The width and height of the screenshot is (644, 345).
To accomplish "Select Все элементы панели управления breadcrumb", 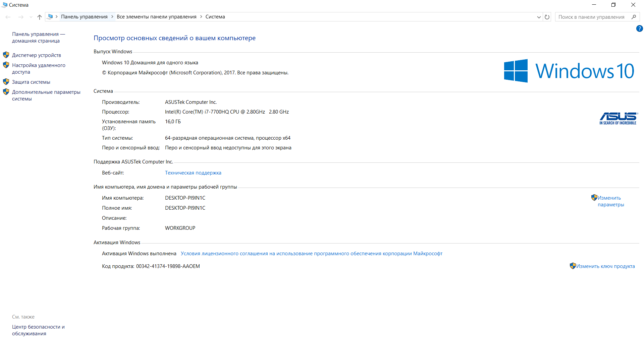I will 156,17.
